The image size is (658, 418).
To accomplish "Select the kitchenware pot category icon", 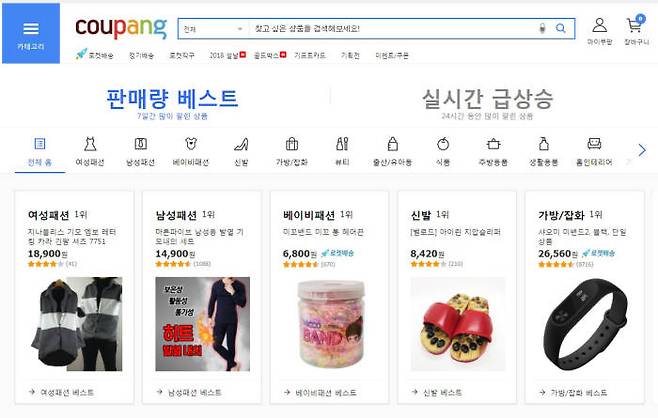I will pos(494,144).
